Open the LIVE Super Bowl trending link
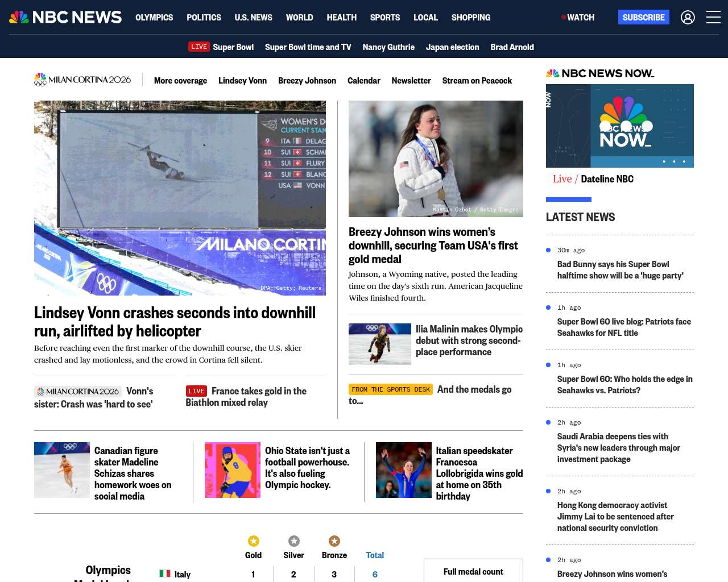Viewport: 728px width, 582px height. (x=221, y=47)
